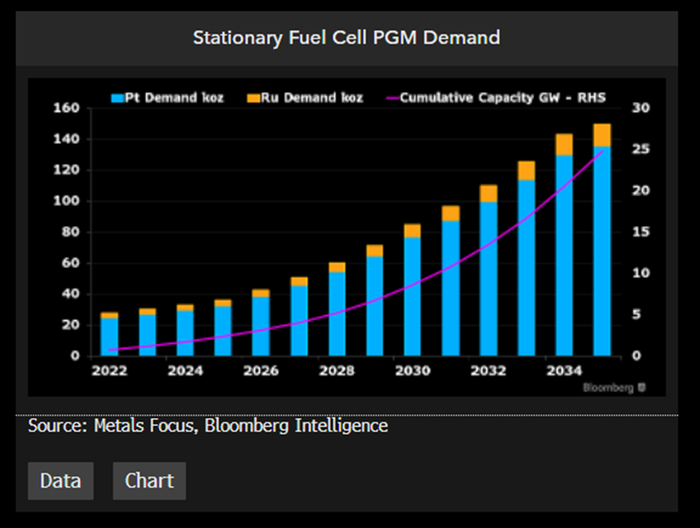
Task: Click the 60 left-axis value
Action: (71, 263)
